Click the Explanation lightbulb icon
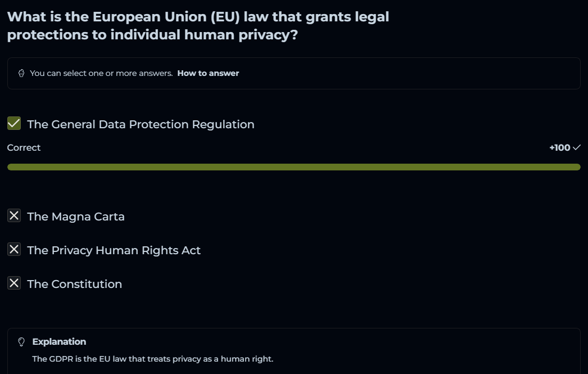The height and width of the screenshot is (374, 588). (x=21, y=341)
